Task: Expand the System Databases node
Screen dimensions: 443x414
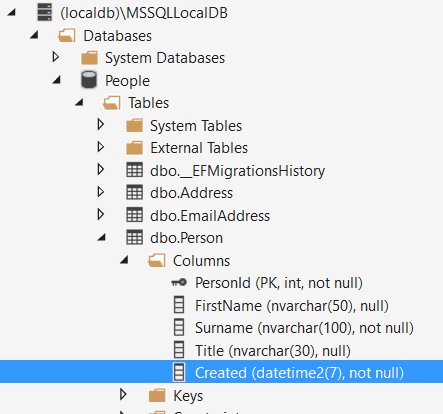Action: (56, 57)
